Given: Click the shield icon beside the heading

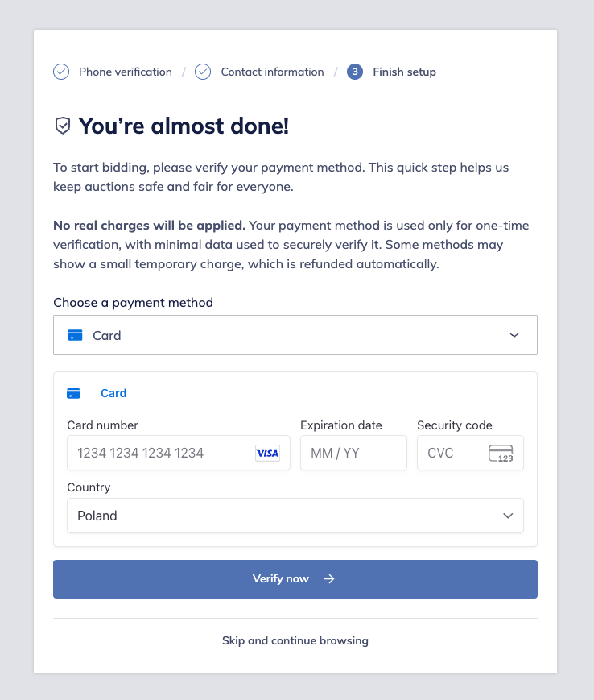Looking at the screenshot, I should (62, 126).
